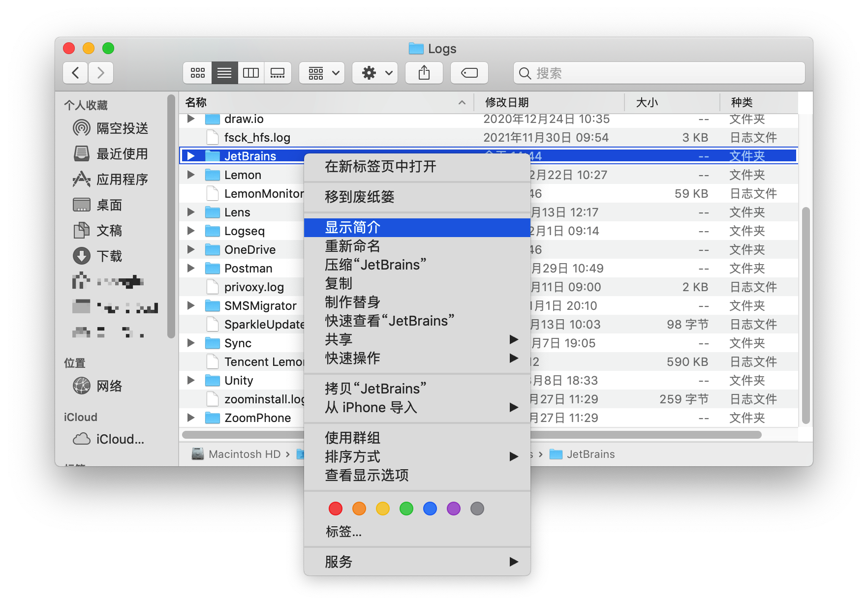Choose 拷贝“JetBrains” from context menu
This screenshot has height=602, width=868.
(x=417, y=389)
